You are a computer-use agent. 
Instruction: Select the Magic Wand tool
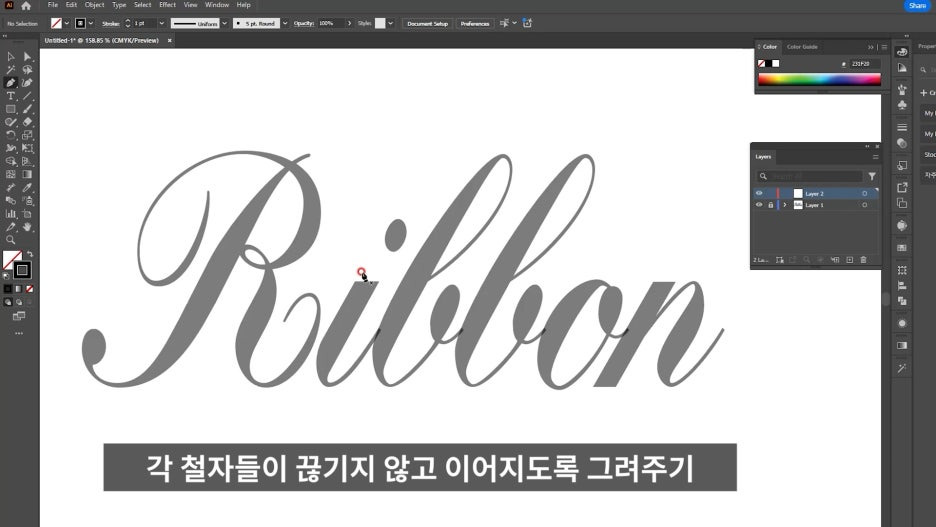pos(11,69)
